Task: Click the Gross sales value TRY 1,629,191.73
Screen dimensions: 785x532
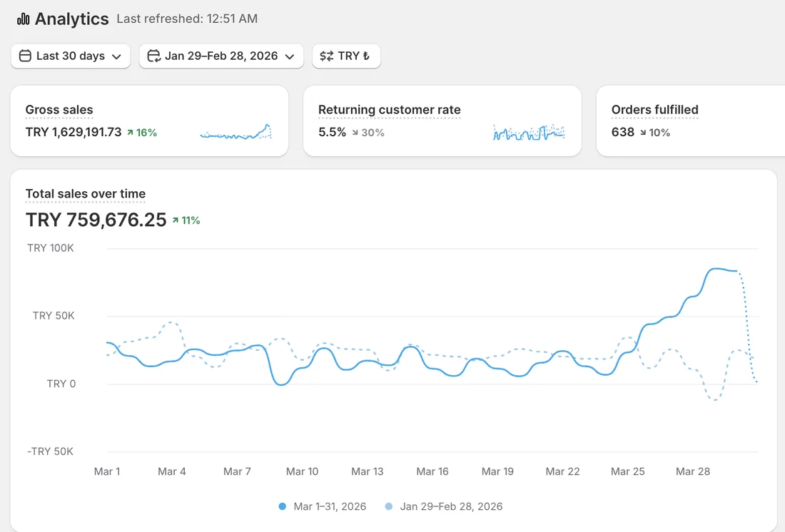Action: (x=74, y=132)
